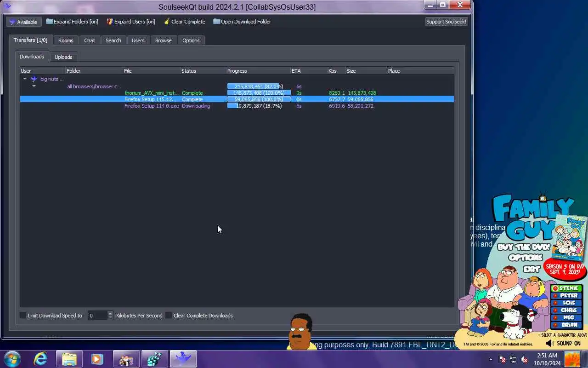Open the Windows Start menu

pyautogui.click(x=12, y=359)
